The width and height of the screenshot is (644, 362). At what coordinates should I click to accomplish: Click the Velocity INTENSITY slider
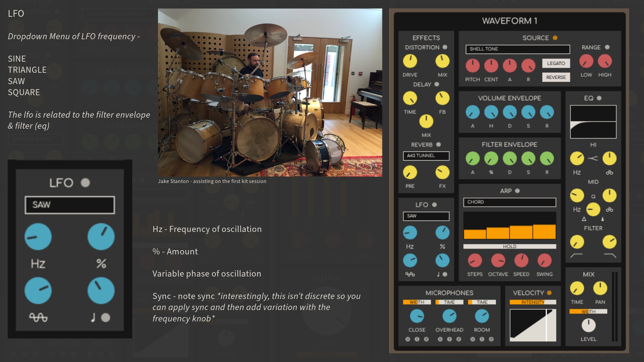click(533, 302)
